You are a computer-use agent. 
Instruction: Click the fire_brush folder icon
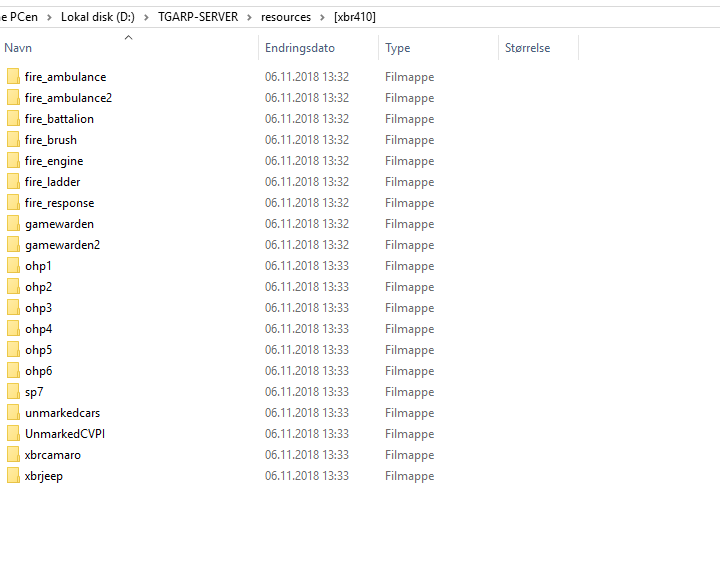pyautogui.click(x=13, y=140)
